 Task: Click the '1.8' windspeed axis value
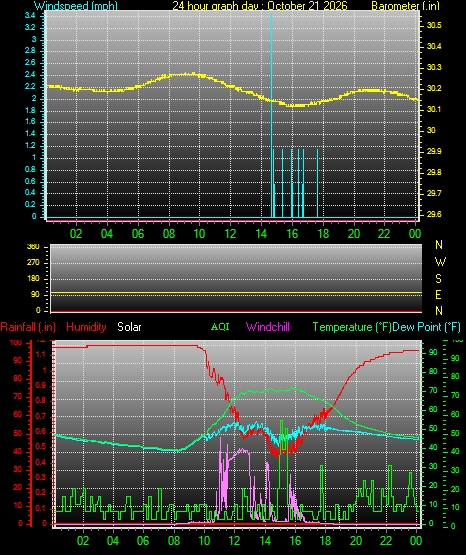30,110
